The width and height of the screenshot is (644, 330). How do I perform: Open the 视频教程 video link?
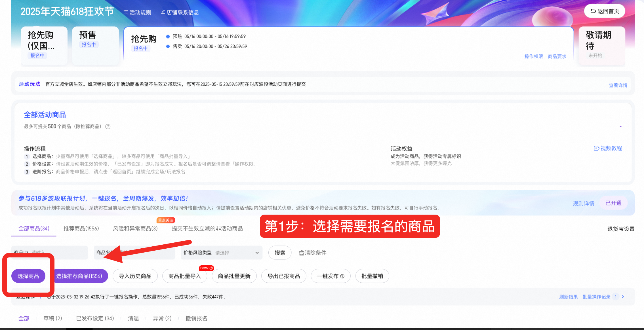608,148
